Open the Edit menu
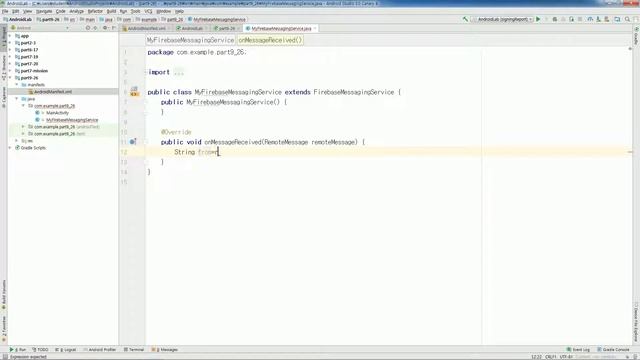Image resolution: width=640 pixels, height=360 pixels. pos(16,11)
